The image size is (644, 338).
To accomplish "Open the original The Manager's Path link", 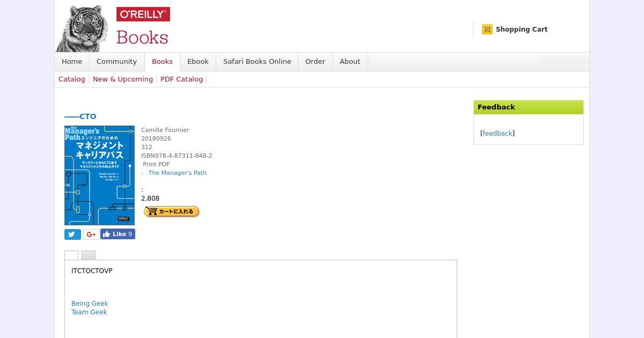I will click(178, 173).
